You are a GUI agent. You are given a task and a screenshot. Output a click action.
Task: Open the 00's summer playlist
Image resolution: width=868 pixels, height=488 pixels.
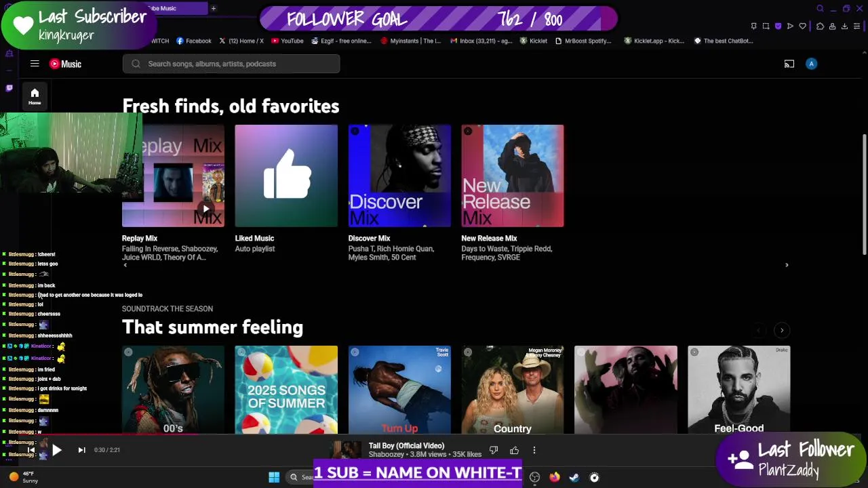tap(173, 390)
